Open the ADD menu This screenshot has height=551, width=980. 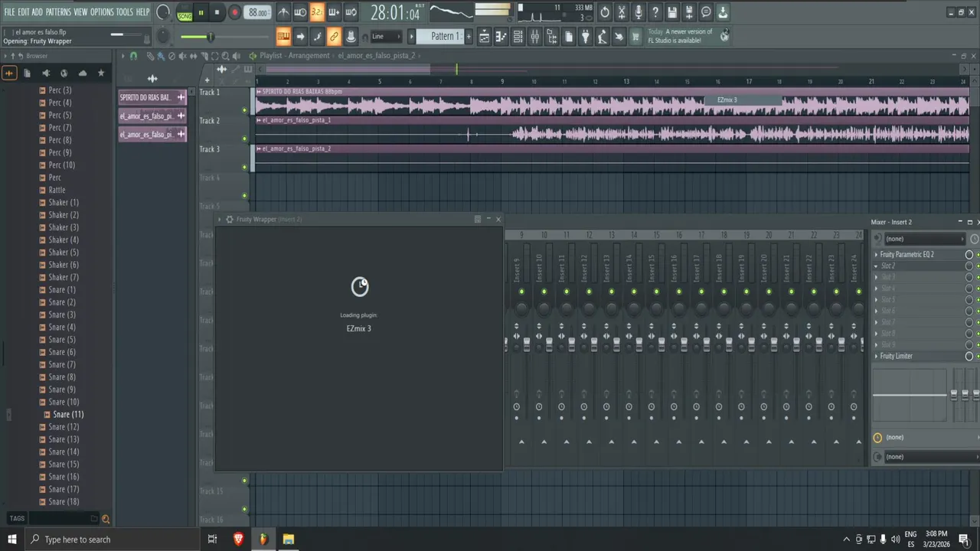pos(38,12)
